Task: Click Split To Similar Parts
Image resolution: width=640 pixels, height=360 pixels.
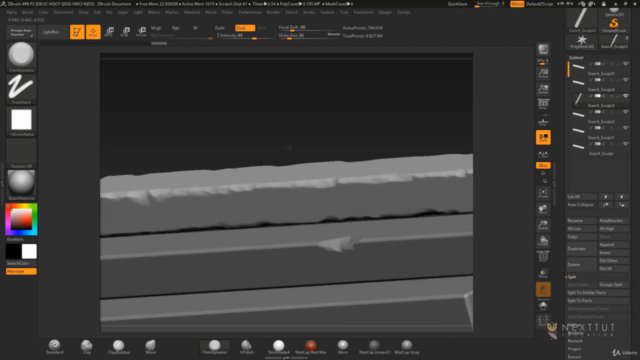Action: point(598,293)
